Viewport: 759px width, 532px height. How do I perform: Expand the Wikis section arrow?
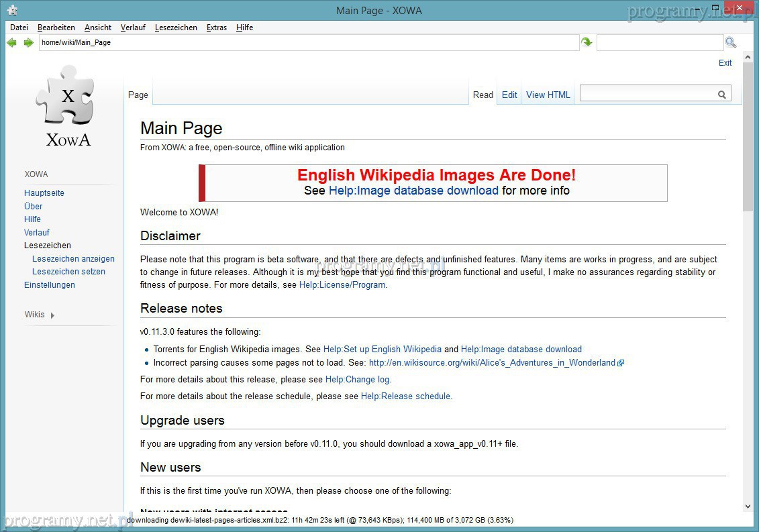53,315
